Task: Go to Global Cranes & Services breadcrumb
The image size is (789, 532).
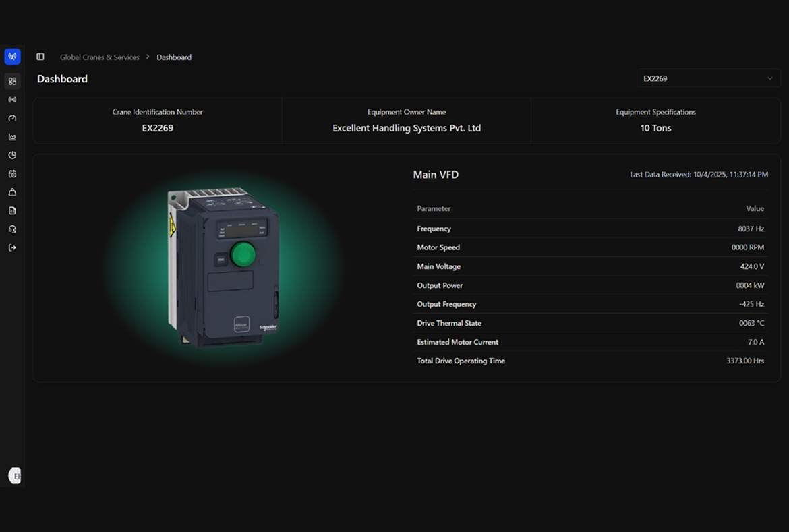Action: [x=99, y=57]
